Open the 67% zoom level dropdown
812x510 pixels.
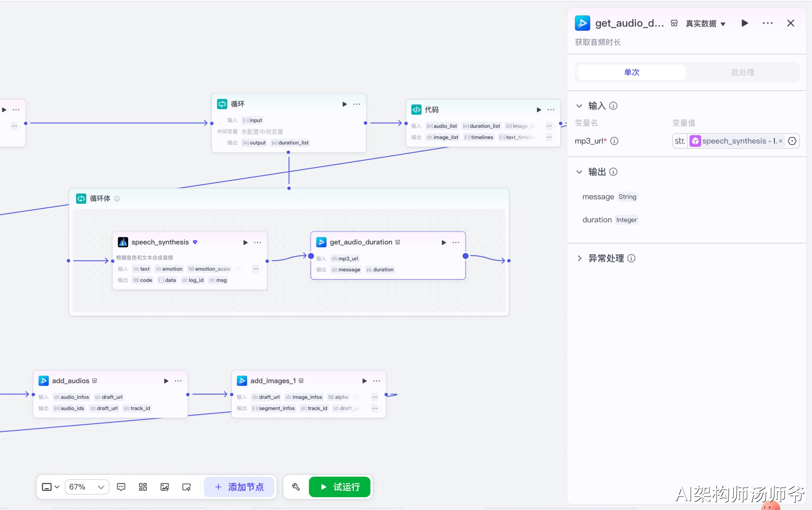[x=87, y=487]
